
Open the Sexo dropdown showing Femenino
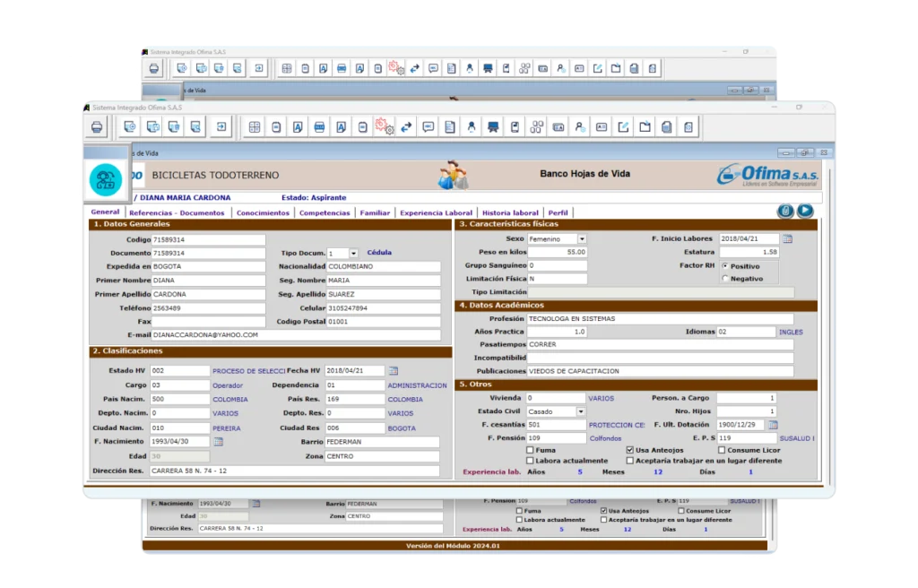click(582, 239)
